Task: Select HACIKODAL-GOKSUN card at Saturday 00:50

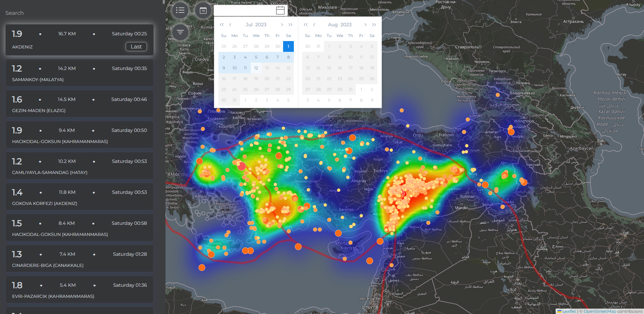Action: click(x=80, y=135)
